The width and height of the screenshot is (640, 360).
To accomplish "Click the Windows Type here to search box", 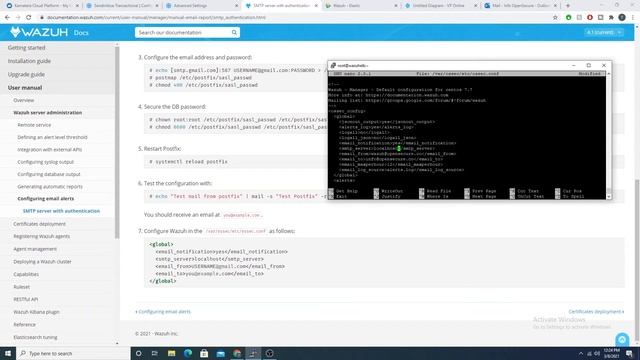I will [x=73, y=353].
